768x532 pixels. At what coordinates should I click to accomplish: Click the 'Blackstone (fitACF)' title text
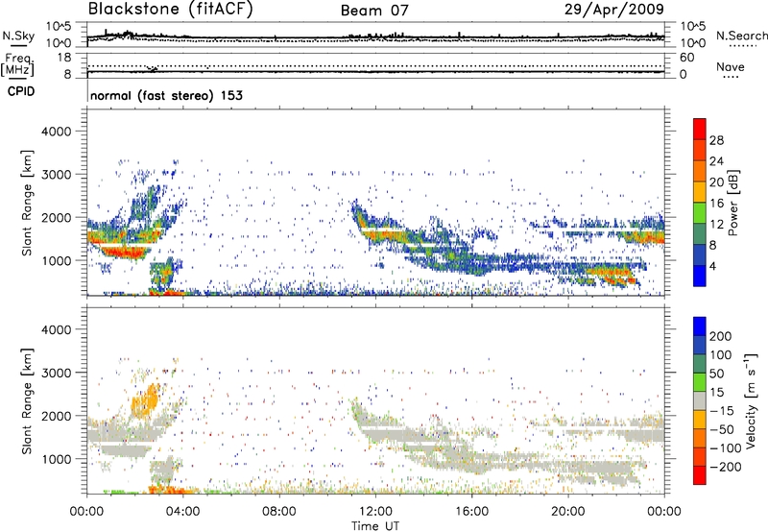pos(170,10)
